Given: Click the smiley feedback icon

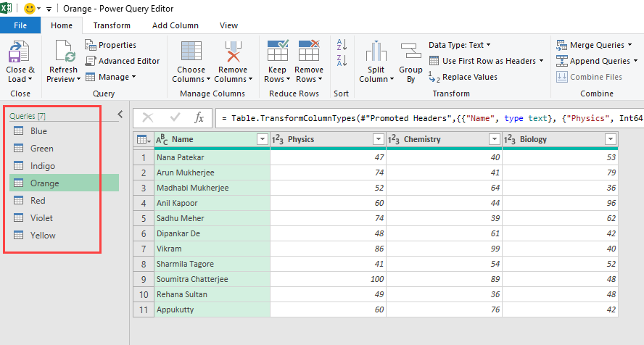Looking at the screenshot, I should [30, 8].
